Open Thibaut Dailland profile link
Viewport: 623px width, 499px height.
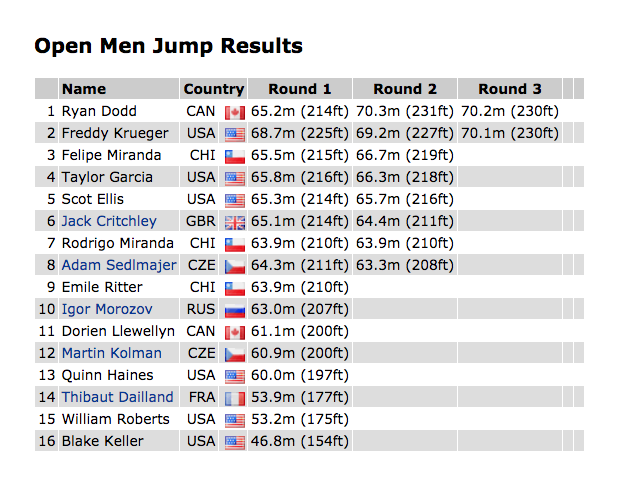pyautogui.click(x=117, y=397)
